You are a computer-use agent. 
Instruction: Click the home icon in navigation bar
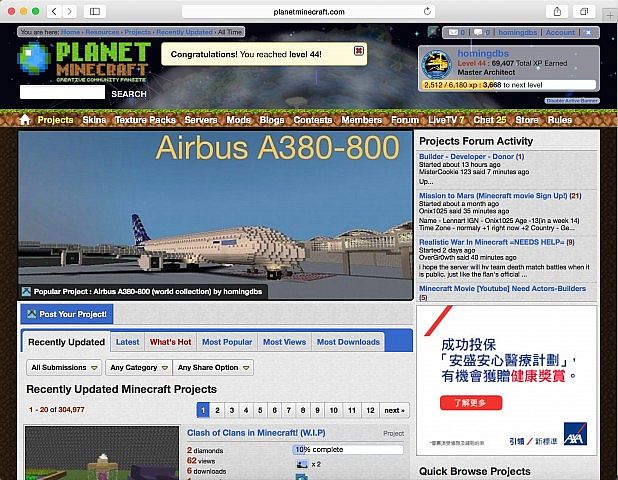pos(25,119)
